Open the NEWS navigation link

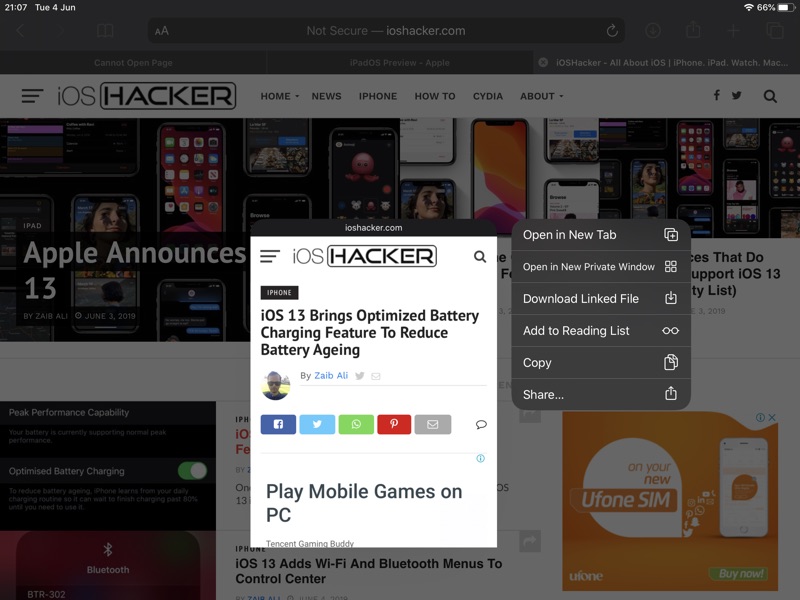(327, 96)
